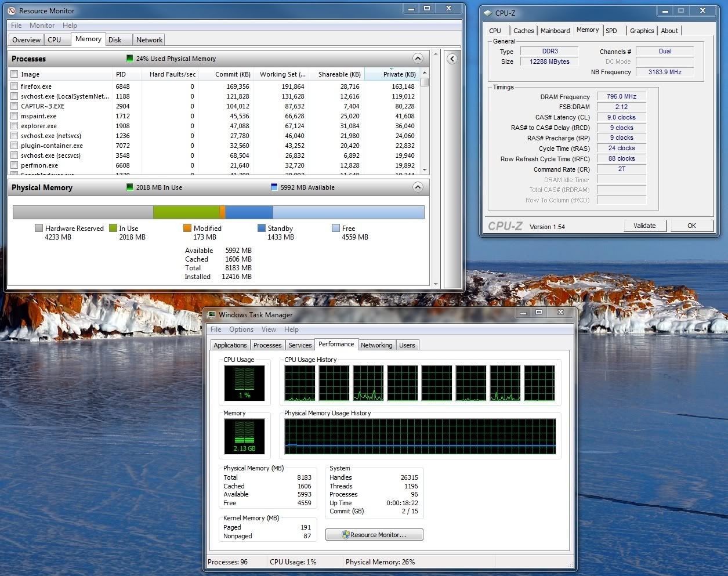
Task: Open the Services tab in Task Manager
Action: tap(300, 345)
